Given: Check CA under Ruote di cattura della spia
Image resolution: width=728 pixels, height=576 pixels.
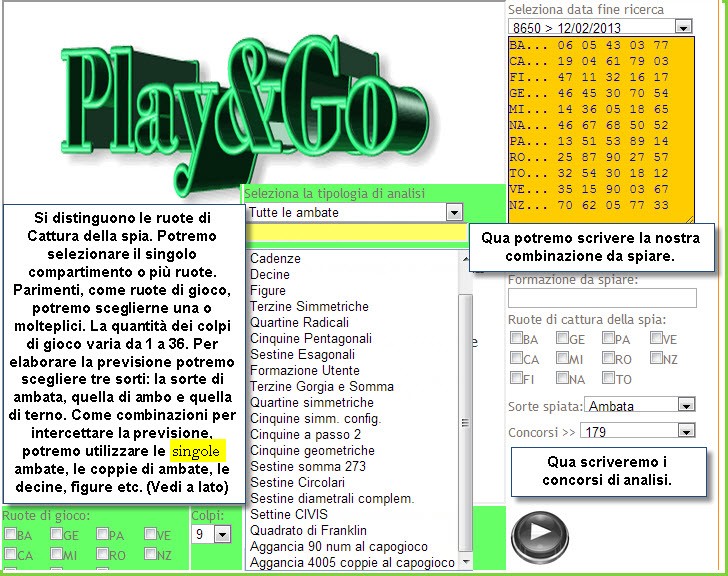Looking at the screenshot, I should [x=516, y=358].
